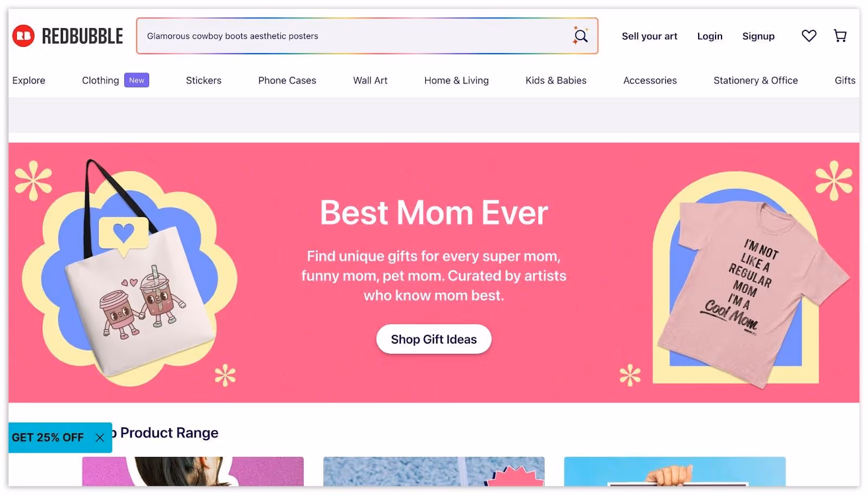Open the Stickers category

click(x=203, y=80)
